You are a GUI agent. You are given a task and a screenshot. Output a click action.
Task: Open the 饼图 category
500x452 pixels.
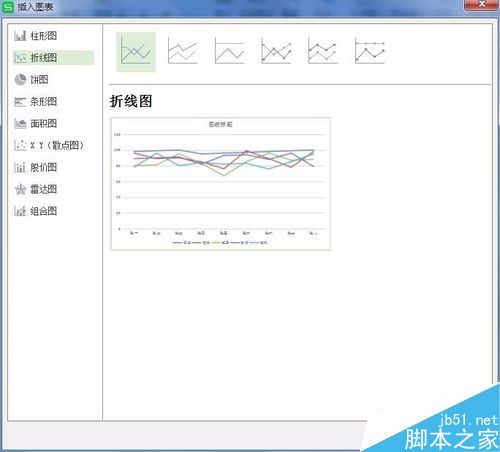point(39,80)
